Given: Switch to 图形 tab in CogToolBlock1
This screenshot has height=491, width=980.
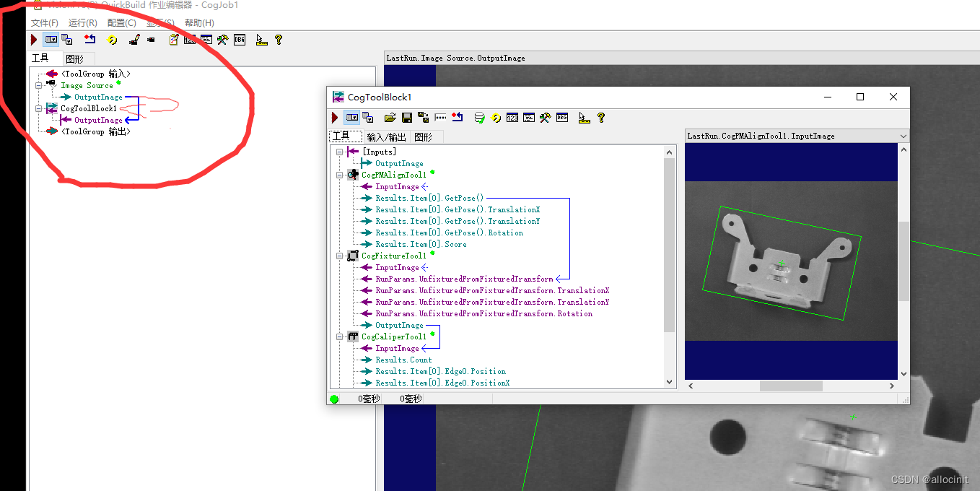Looking at the screenshot, I should click(424, 137).
